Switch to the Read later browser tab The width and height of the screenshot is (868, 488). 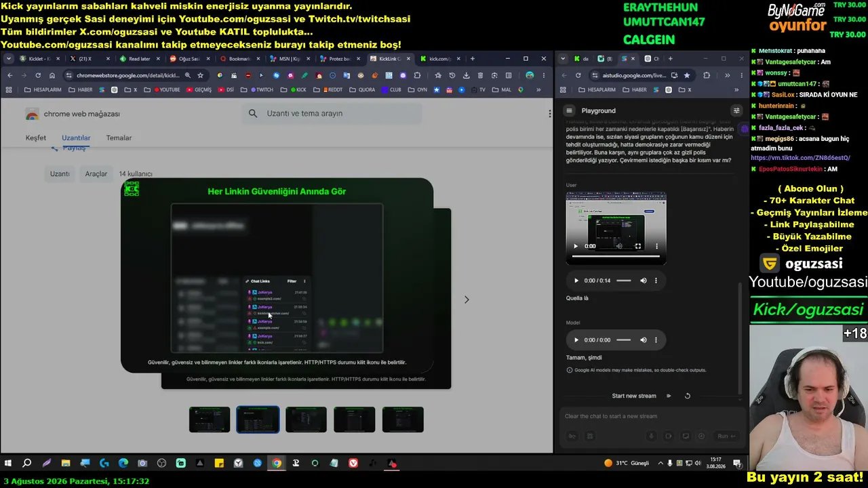[139, 59]
